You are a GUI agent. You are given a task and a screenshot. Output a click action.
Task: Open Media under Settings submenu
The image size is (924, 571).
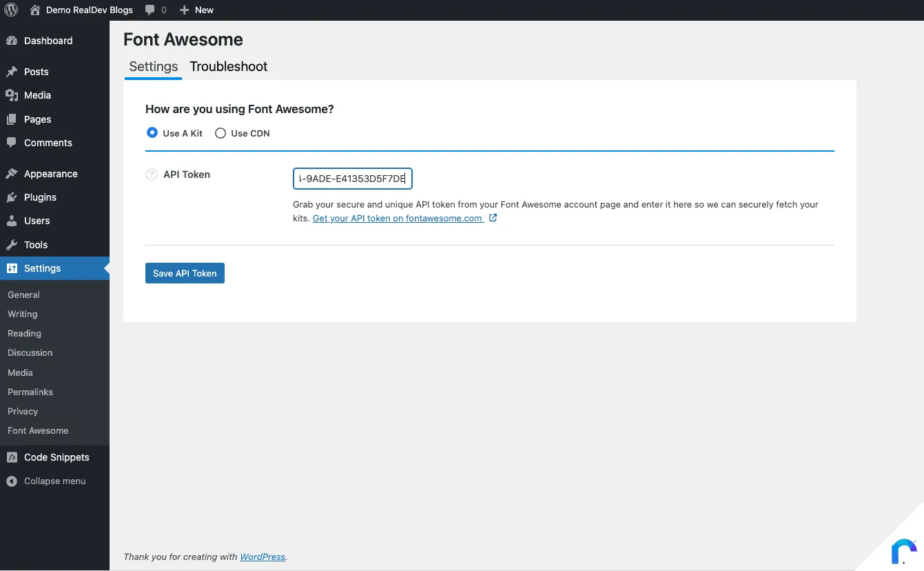tap(20, 372)
